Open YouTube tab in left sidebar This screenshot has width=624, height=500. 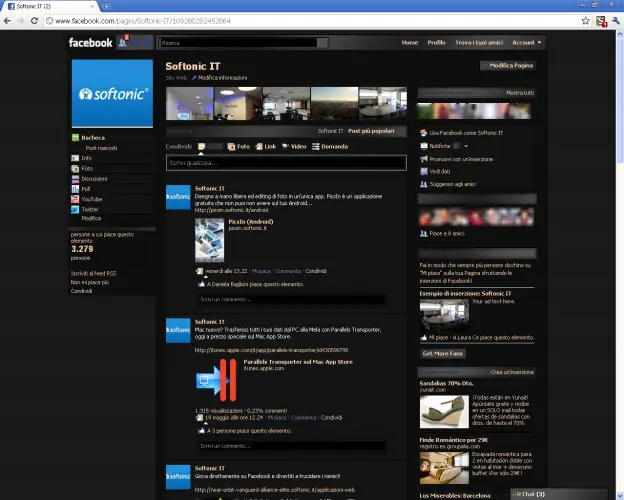pyautogui.click(x=92, y=199)
